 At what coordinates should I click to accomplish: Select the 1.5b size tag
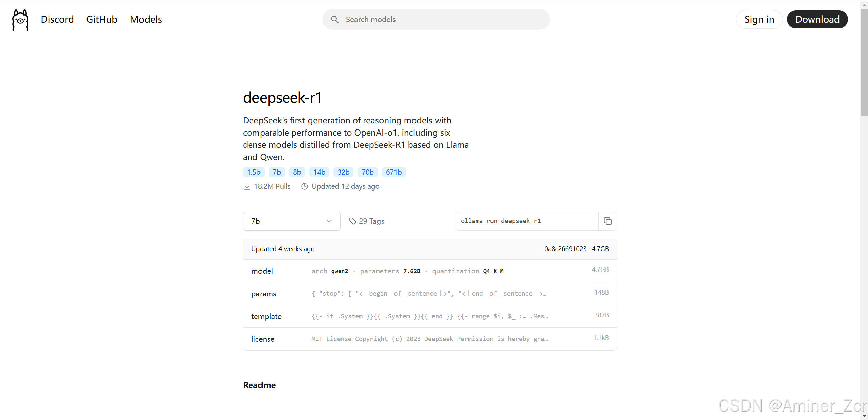point(253,172)
